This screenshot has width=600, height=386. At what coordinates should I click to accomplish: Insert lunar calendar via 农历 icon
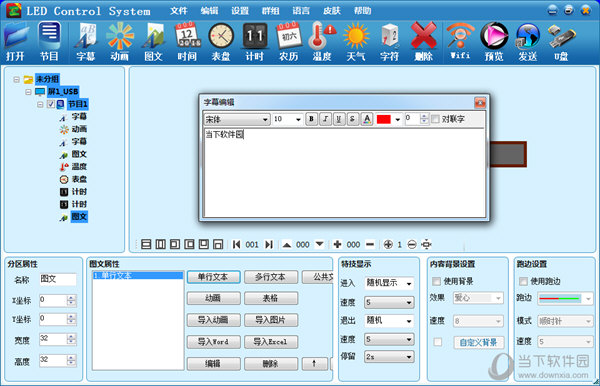289,41
